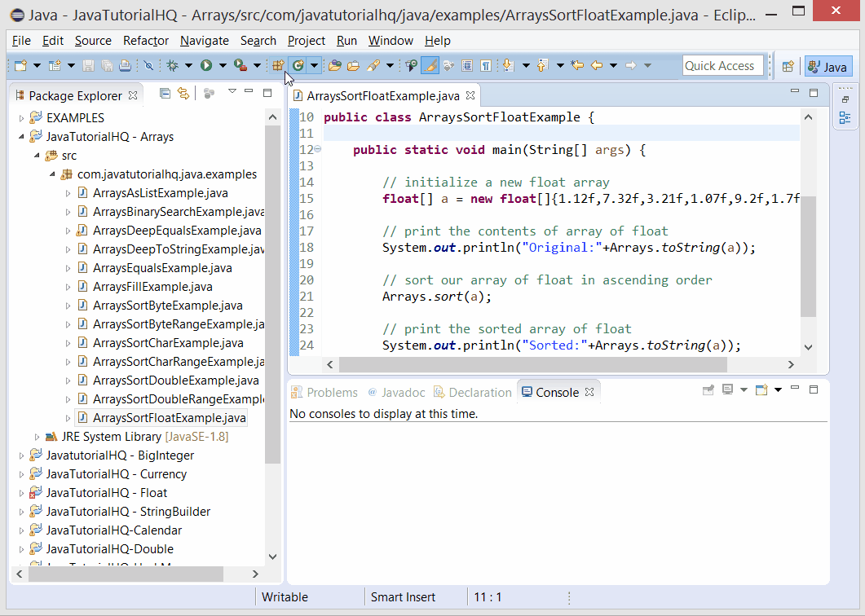
Task: Click the Outline icon in right trim
Action: point(845,117)
